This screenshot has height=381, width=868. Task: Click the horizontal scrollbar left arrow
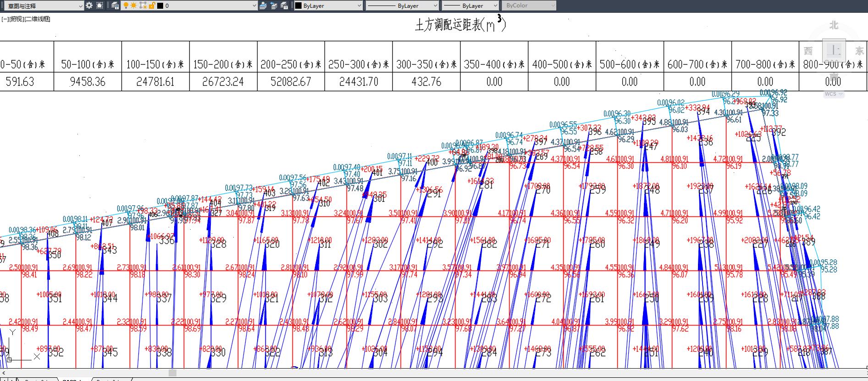click(3, 373)
